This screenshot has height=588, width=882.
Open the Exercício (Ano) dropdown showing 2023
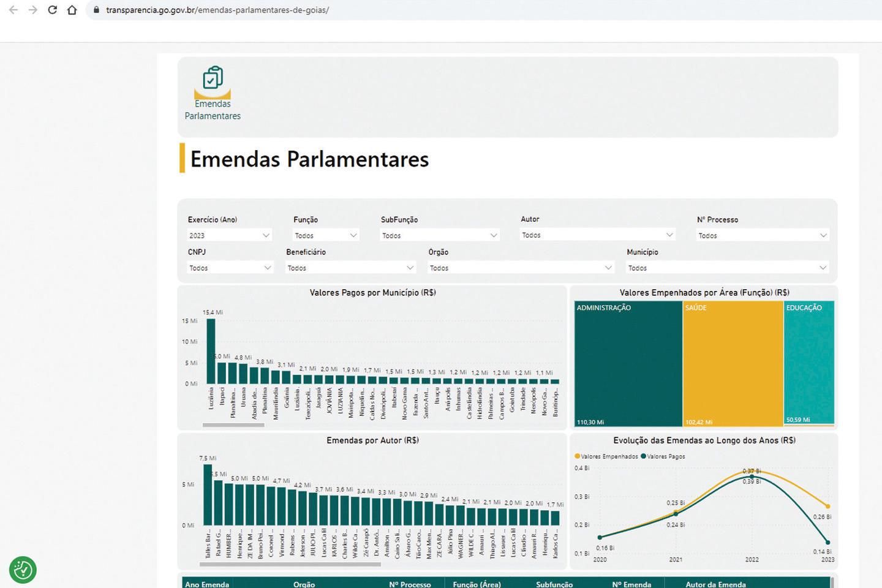(x=229, y=235)
